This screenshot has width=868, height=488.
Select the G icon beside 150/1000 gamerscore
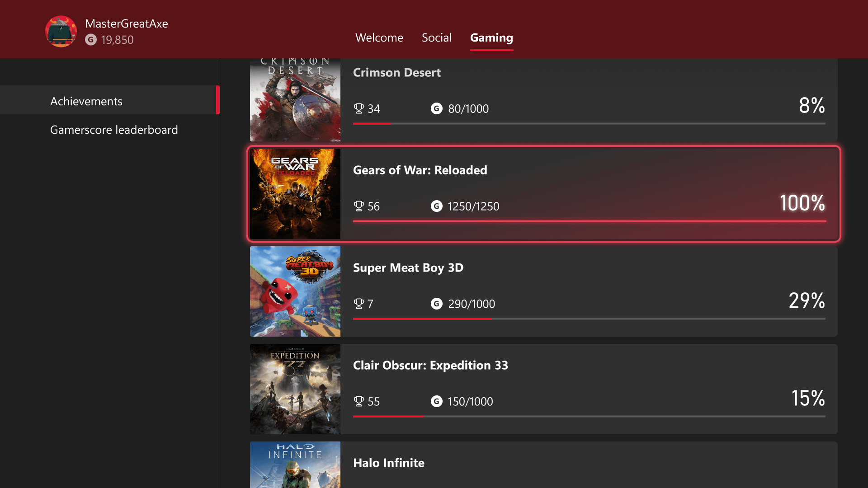pyautogui.click(x=436, y=401)
